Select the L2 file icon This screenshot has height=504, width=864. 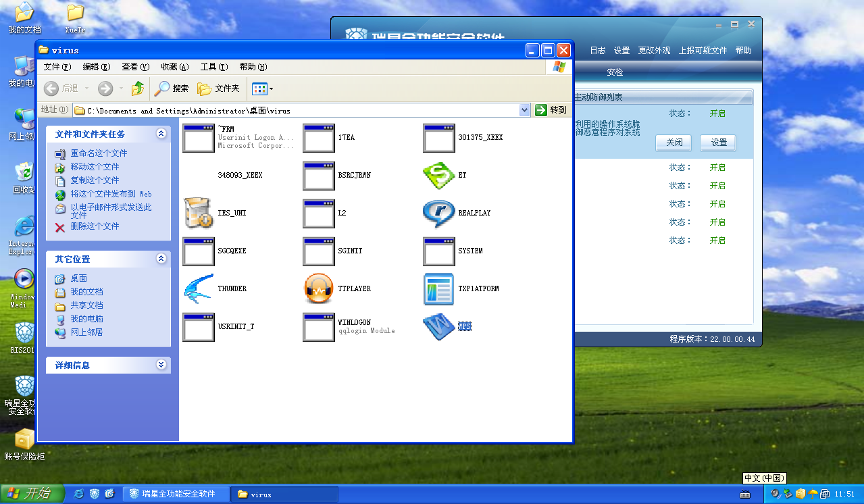pyautogui.click(x=319, y=213)
